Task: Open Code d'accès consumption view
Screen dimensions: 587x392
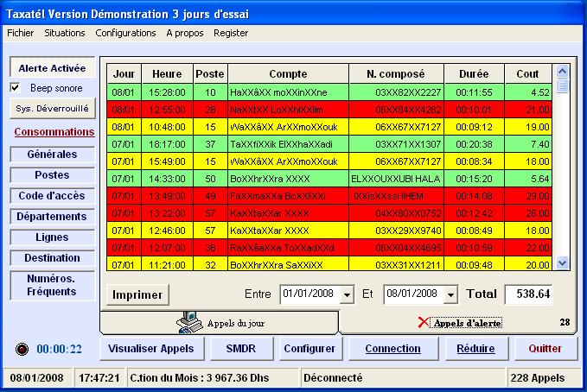Action: 52,196
